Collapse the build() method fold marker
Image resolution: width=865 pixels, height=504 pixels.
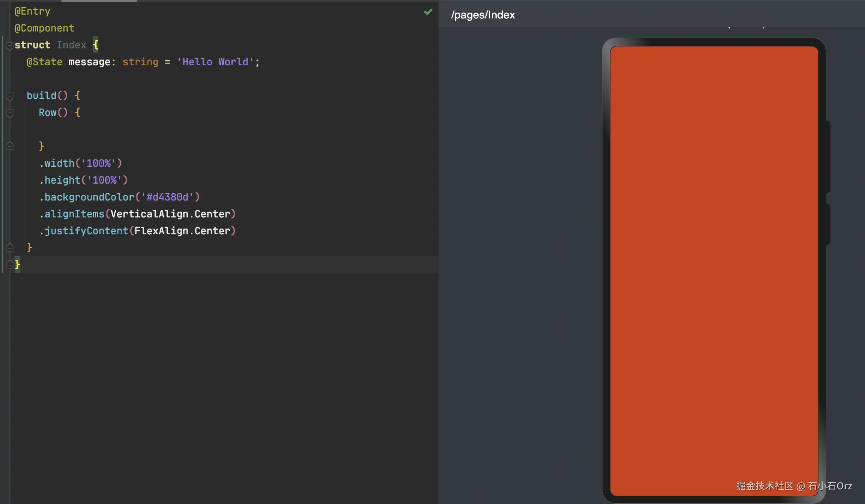click(10, 96)
